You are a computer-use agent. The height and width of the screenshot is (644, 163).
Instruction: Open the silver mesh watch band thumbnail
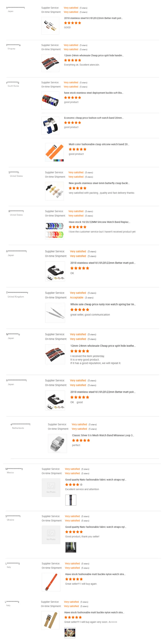(57, 443)
